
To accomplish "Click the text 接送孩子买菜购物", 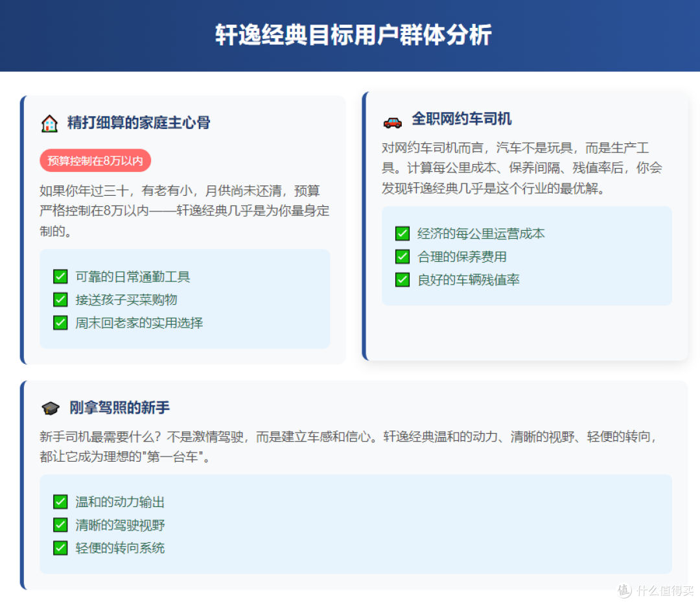I will (126, 300).
